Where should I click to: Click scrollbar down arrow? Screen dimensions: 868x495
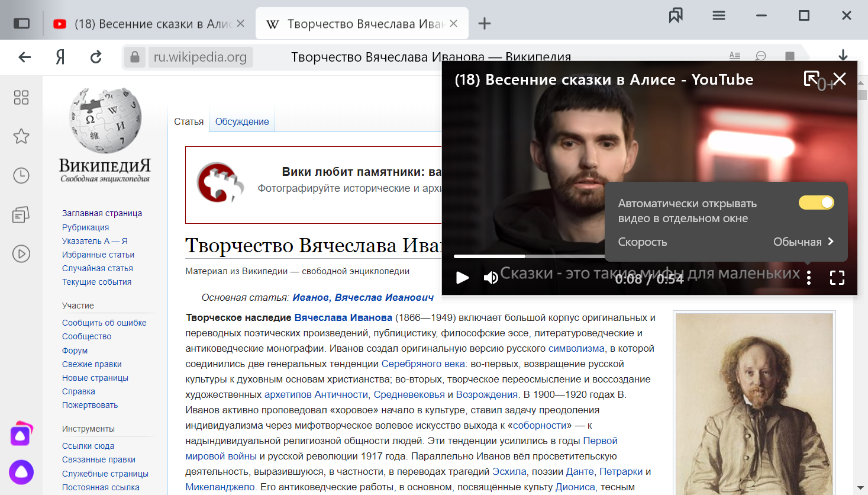pyautogui.click(x=861, y=487)
